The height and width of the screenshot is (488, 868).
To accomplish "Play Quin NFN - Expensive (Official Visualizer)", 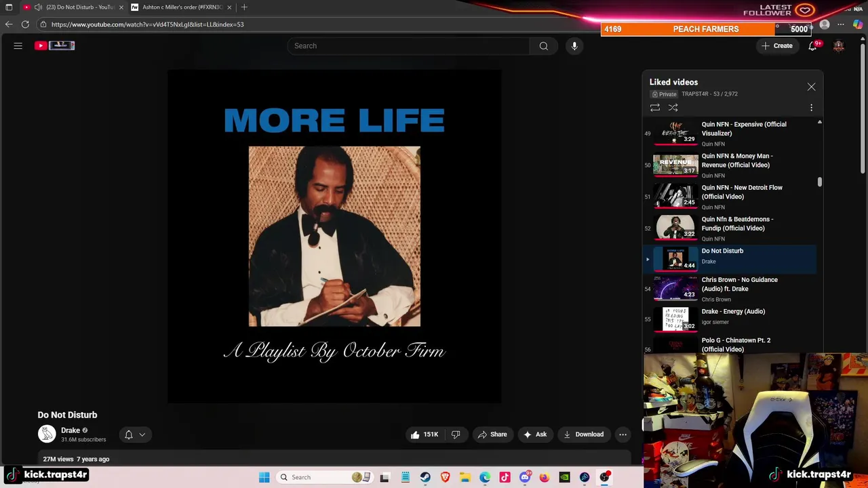I will 731,134.
